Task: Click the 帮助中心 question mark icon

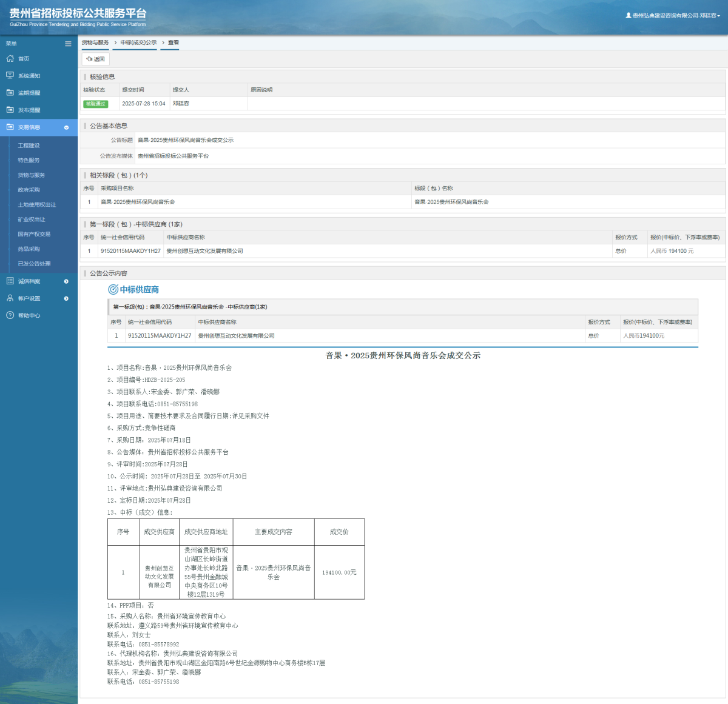Action: 10,315
